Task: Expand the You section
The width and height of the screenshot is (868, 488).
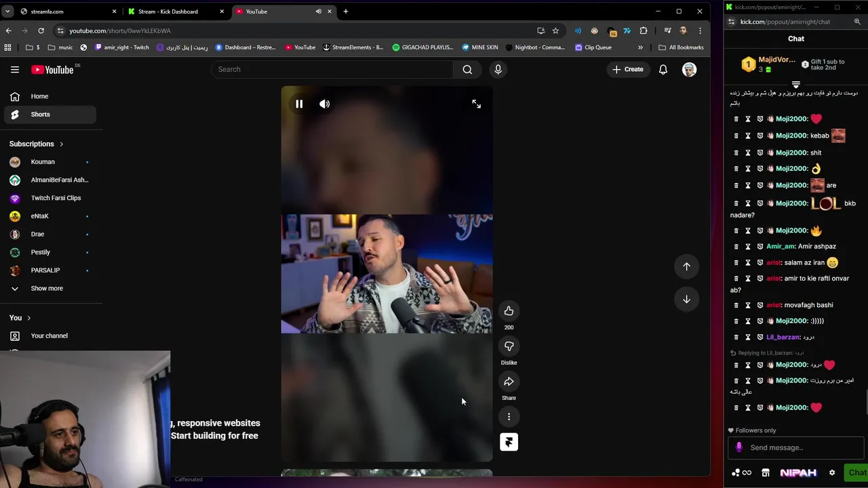Action: pos(20,318)
